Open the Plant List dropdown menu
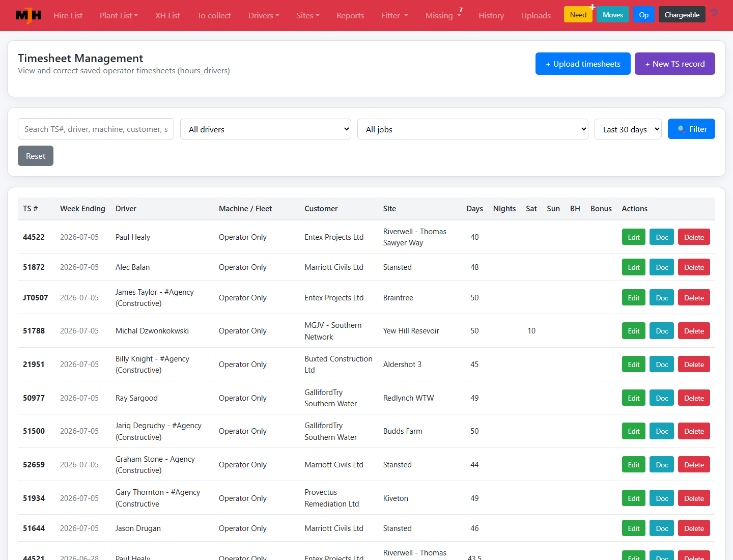Screen dimensions: 733x560 119,15
